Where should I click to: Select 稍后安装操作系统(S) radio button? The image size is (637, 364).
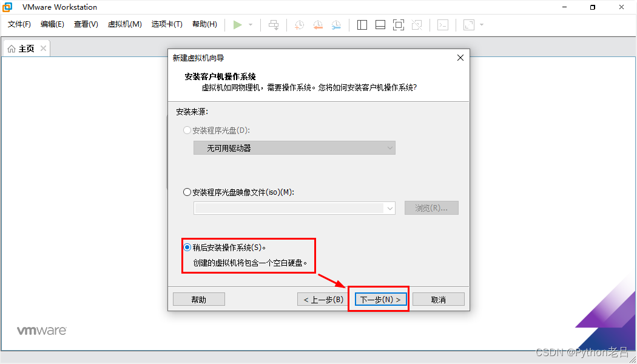click(187, 248)
